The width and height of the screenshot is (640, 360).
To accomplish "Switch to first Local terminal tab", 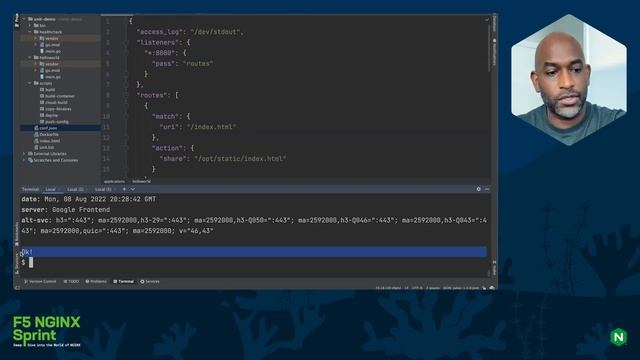I will (51, 189).
